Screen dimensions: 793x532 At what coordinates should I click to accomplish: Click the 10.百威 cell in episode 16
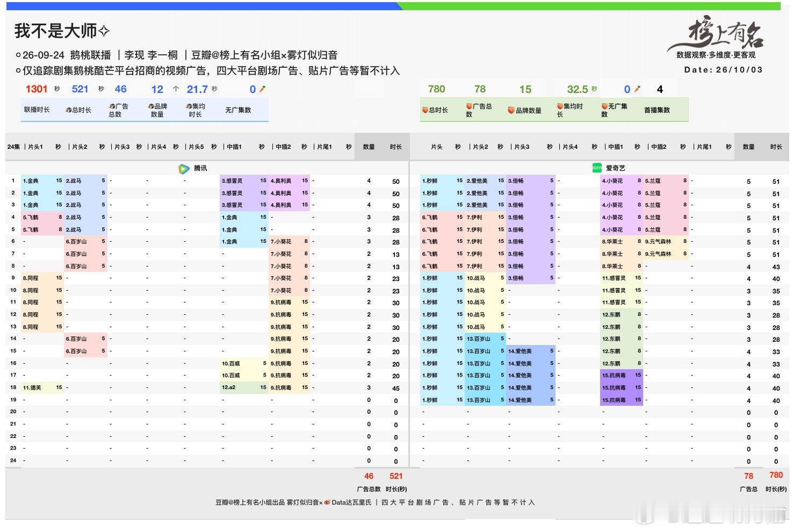(x=244, y=363)
